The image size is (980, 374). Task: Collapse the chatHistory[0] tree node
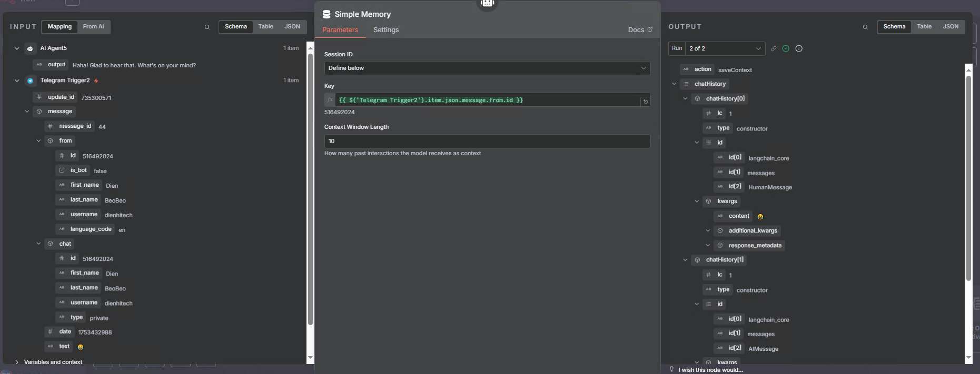pyautogui.click(x=685, y=99)
